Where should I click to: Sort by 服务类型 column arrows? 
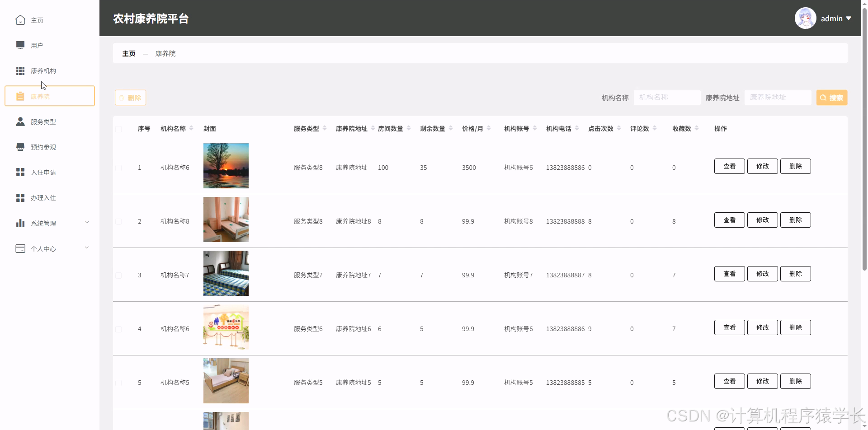(325, 128)
